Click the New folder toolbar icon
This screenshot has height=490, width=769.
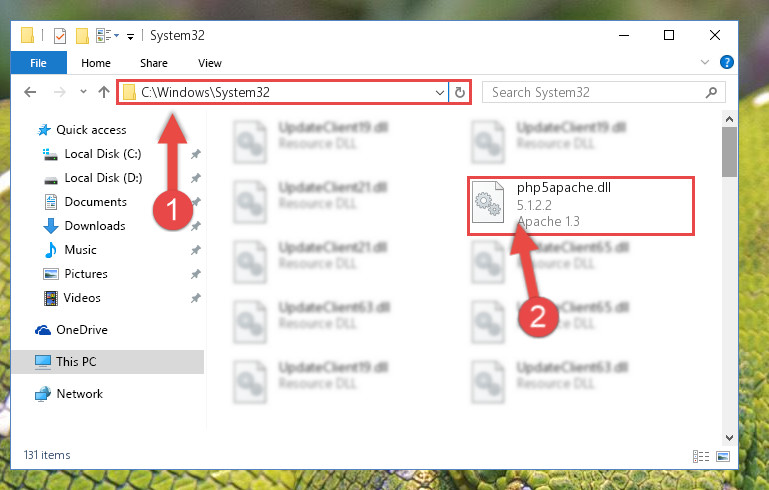pos(82,35)
